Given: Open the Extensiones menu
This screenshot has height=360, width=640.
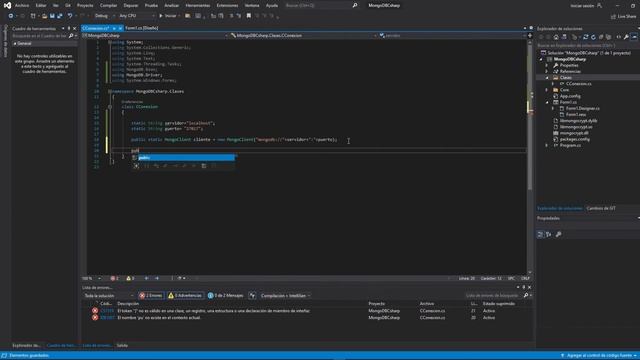Looking at the screenshot, I should (x=227, y=5).
